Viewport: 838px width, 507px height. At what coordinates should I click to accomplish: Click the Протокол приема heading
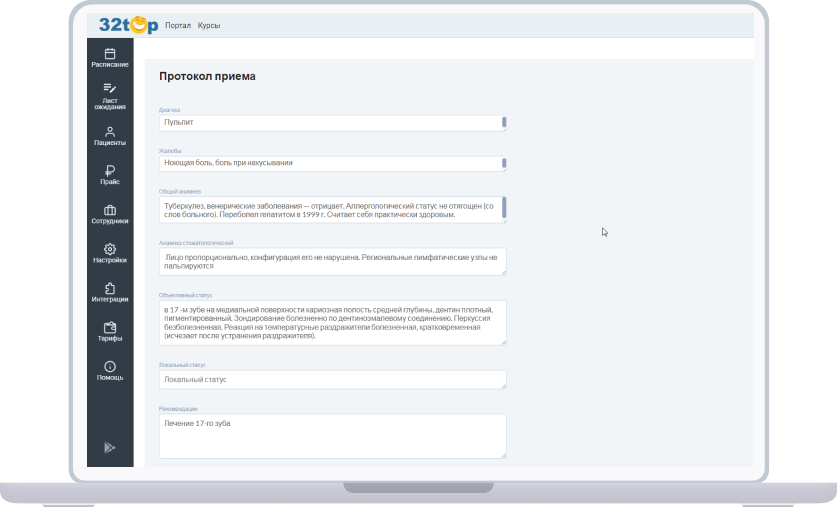point(207,76)
